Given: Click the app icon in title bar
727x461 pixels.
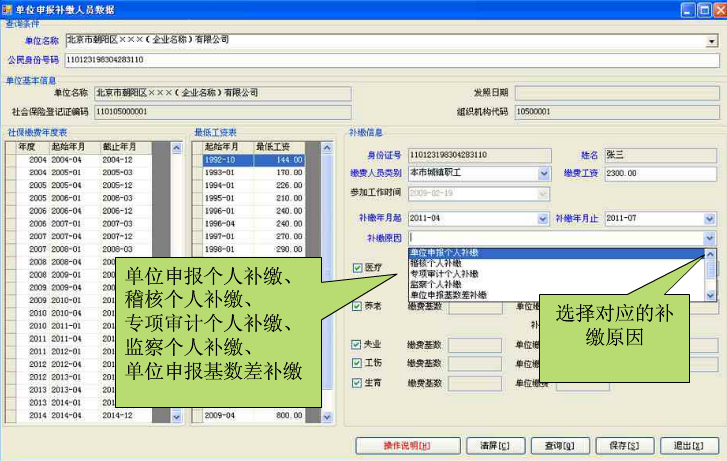Looking at the screenshot, I should coord(7,9).
